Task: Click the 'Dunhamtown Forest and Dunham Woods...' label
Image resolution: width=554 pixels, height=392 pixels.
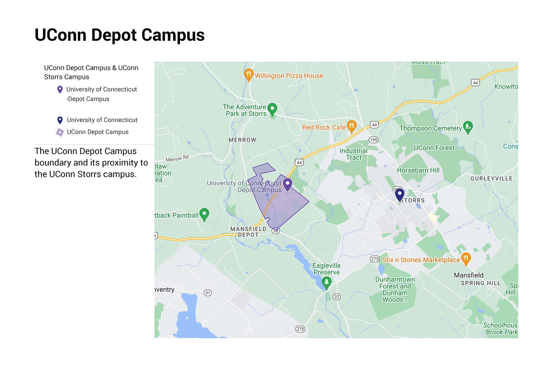Action: 395,290
